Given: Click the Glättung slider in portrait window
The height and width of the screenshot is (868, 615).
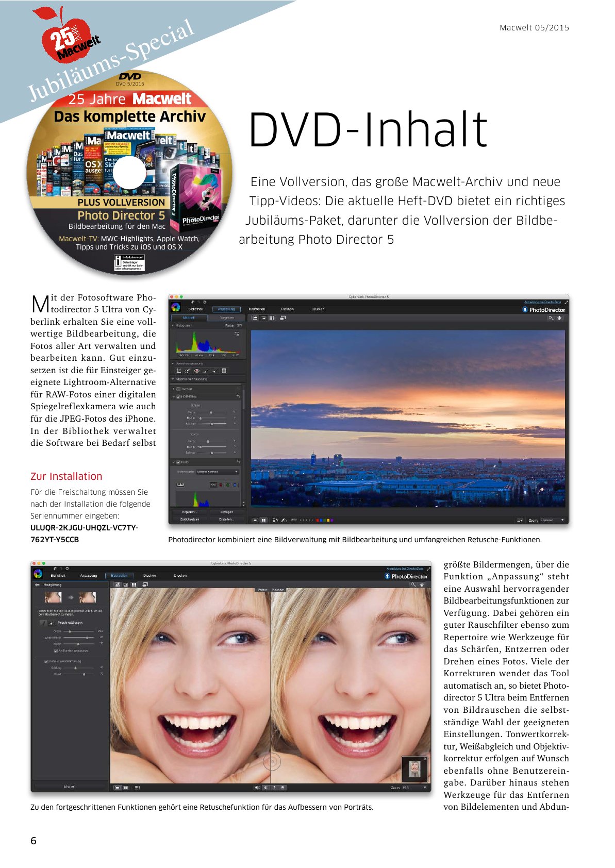Looking at the screenshot, I should 79,668.
